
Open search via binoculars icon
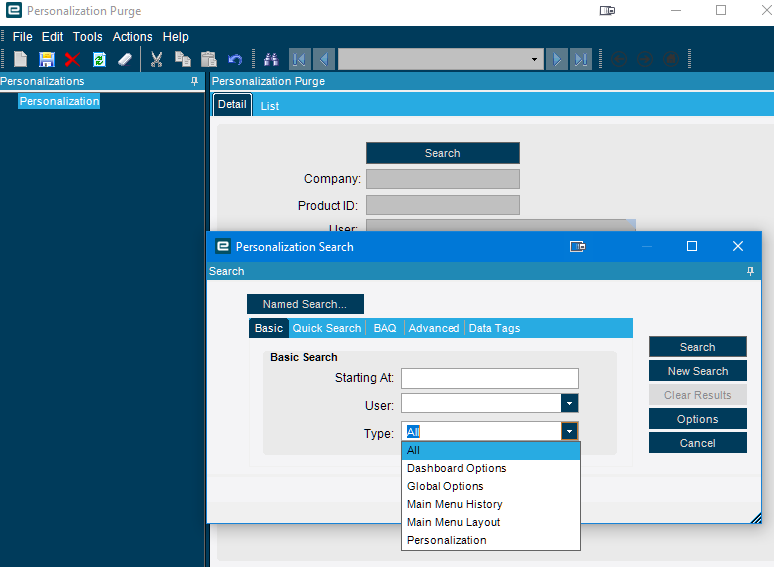pos(271,59)
